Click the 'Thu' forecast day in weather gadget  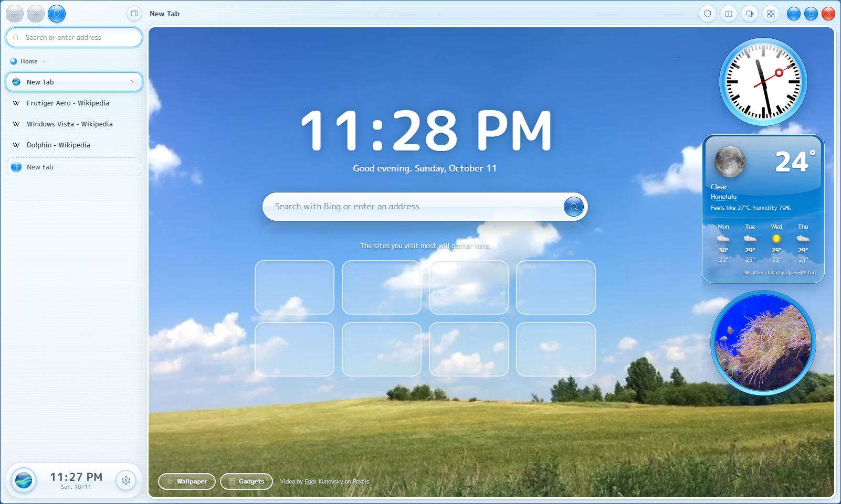tap(803, 243)
